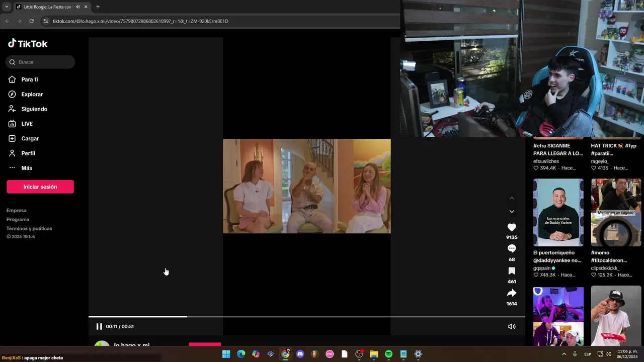Open gqspain creator profile link
Image resolution: width=644 pixels, height=362 pixels.
tap(542, 268)
